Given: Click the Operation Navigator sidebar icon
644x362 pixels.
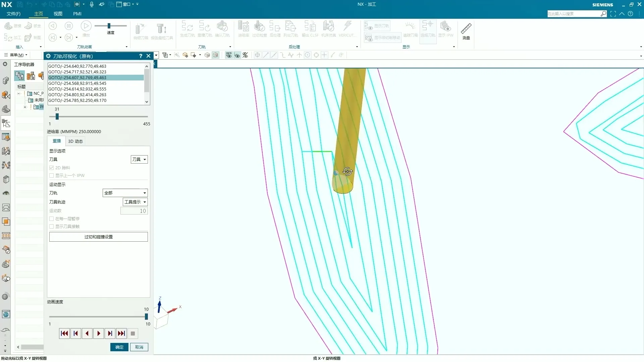Looking at the screenshot, I should 6,123.
